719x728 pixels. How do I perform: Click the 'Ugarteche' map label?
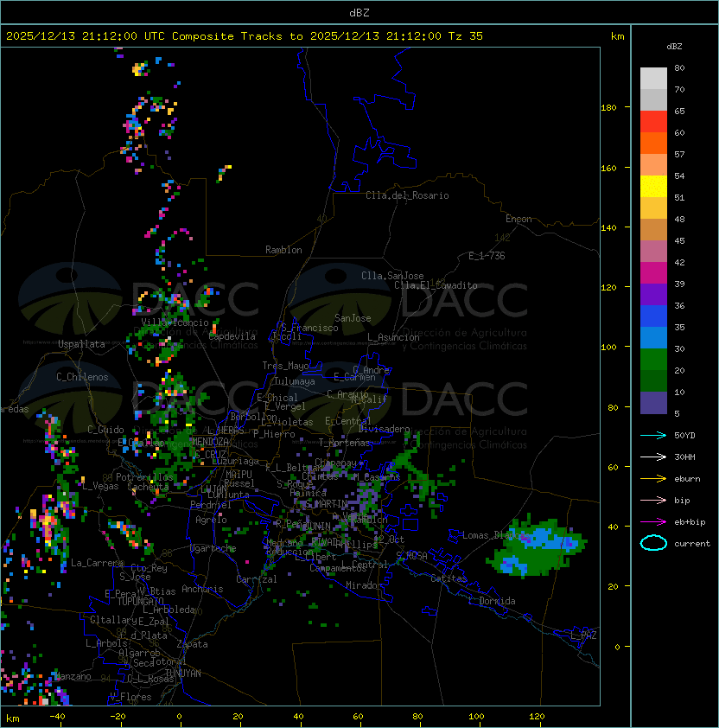click(x=213, y=548)
